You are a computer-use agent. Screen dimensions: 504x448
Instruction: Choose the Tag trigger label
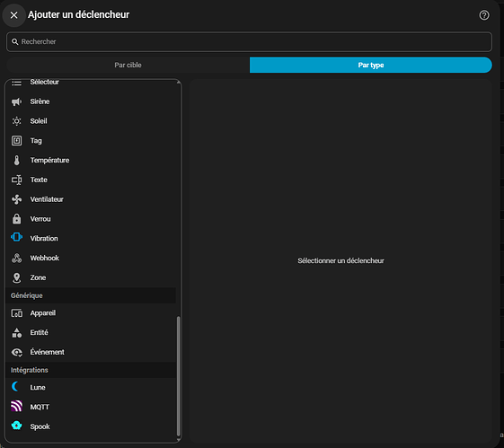tap(36, 141)
